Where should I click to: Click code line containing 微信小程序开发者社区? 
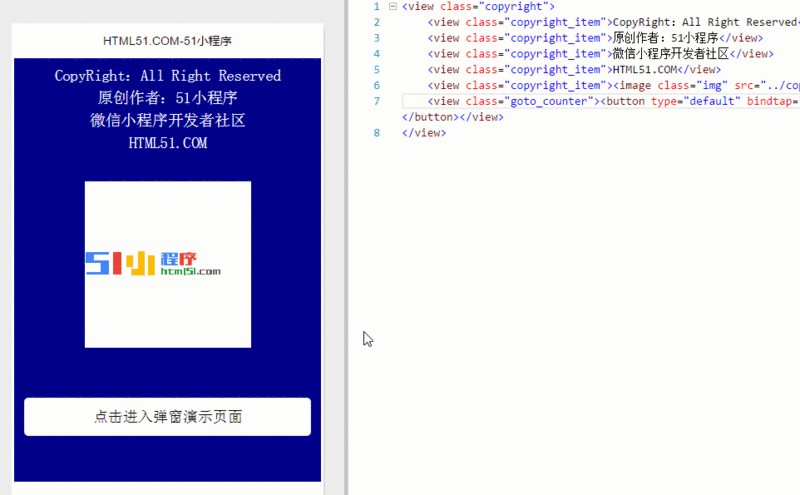coord(601,54)
